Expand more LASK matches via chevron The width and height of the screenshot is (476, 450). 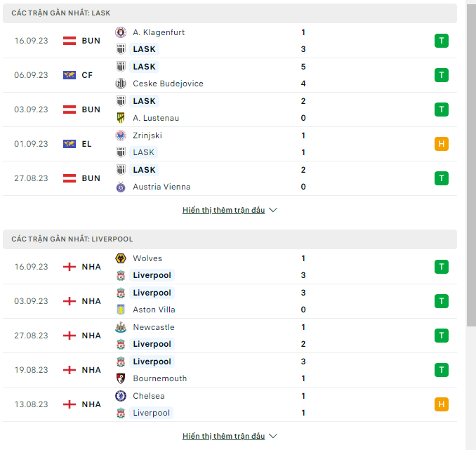(x=273, y=210)
